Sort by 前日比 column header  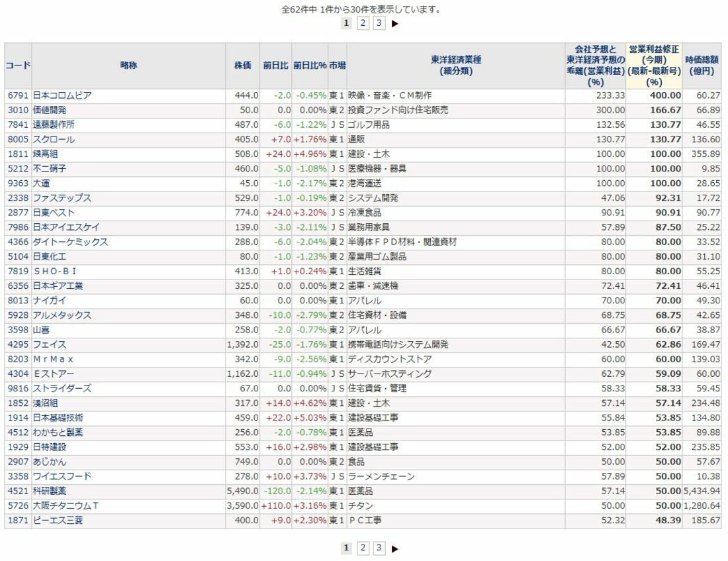276,66
